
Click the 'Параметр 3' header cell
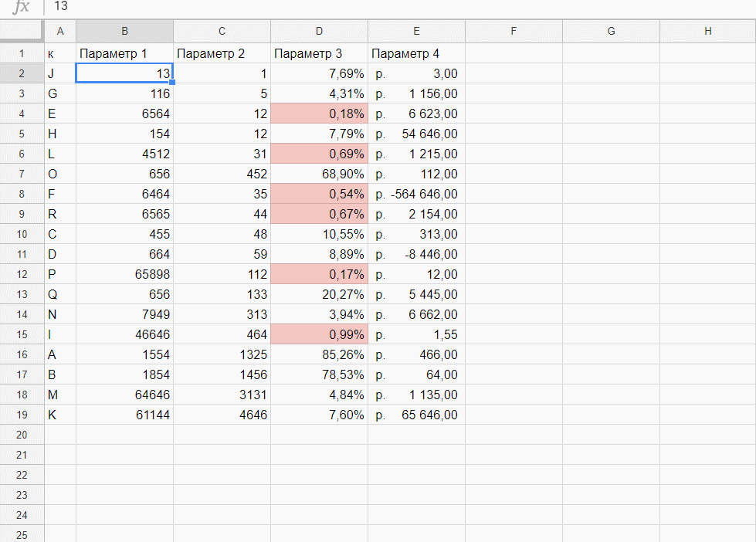pyautogui.click(x=319, y=53)
